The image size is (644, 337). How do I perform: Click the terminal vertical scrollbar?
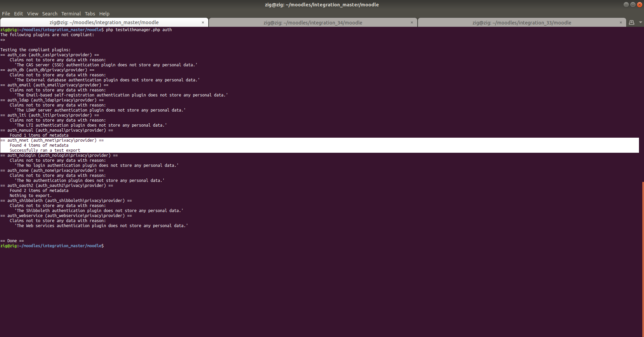[x=643, y=259]
